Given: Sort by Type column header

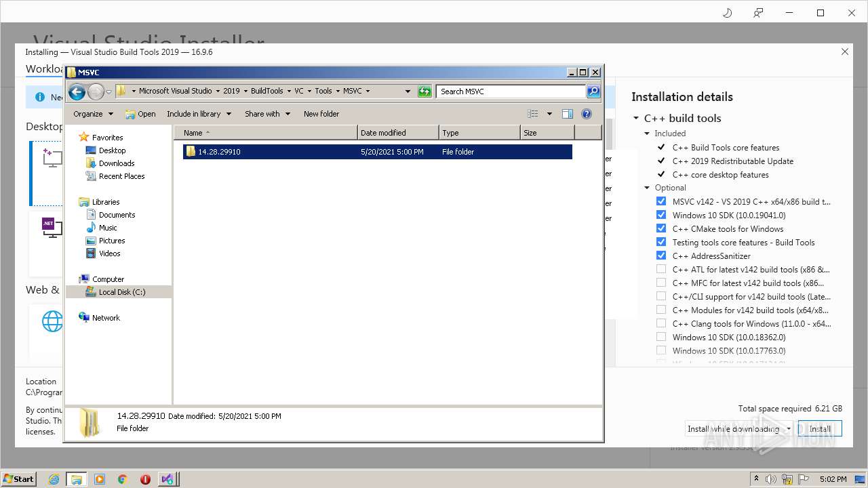Looking at the screenshot, I should pos(479,133).
